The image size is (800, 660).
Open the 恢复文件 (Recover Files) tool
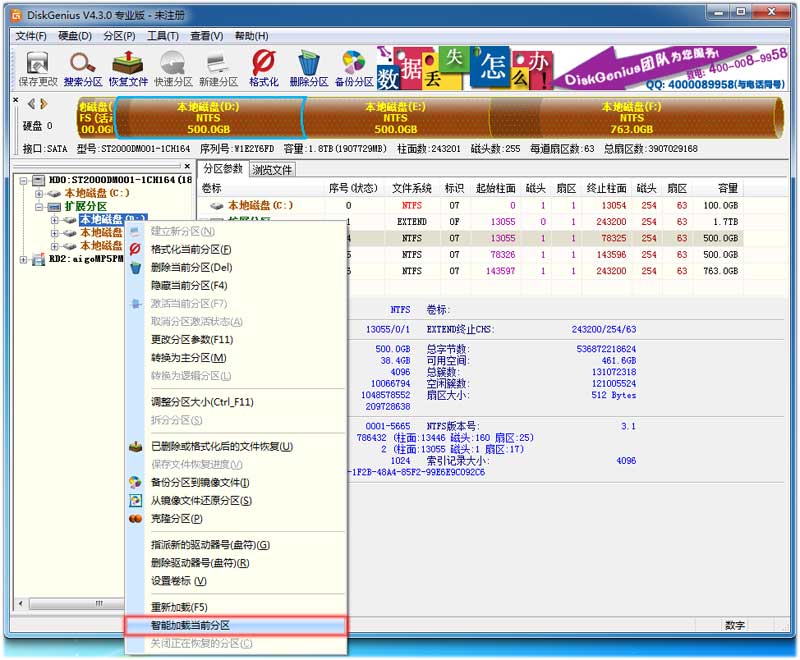[x=128, y=67]
